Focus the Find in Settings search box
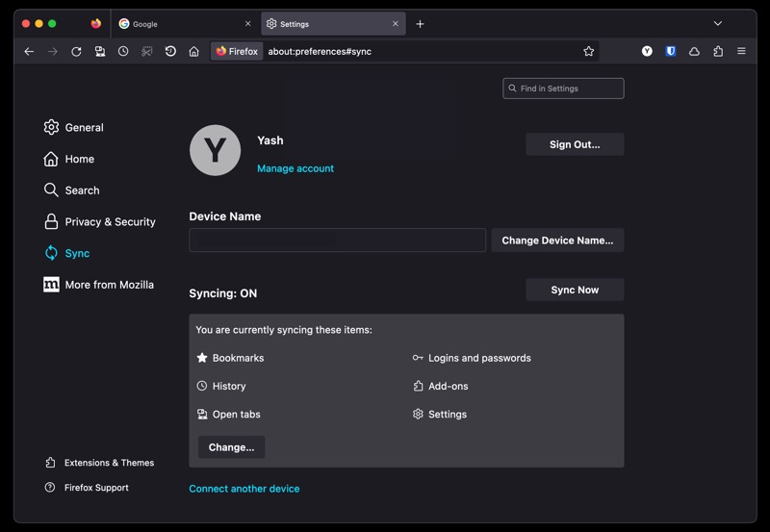Screen dimensions: 770x532 (x=563, y=89)
